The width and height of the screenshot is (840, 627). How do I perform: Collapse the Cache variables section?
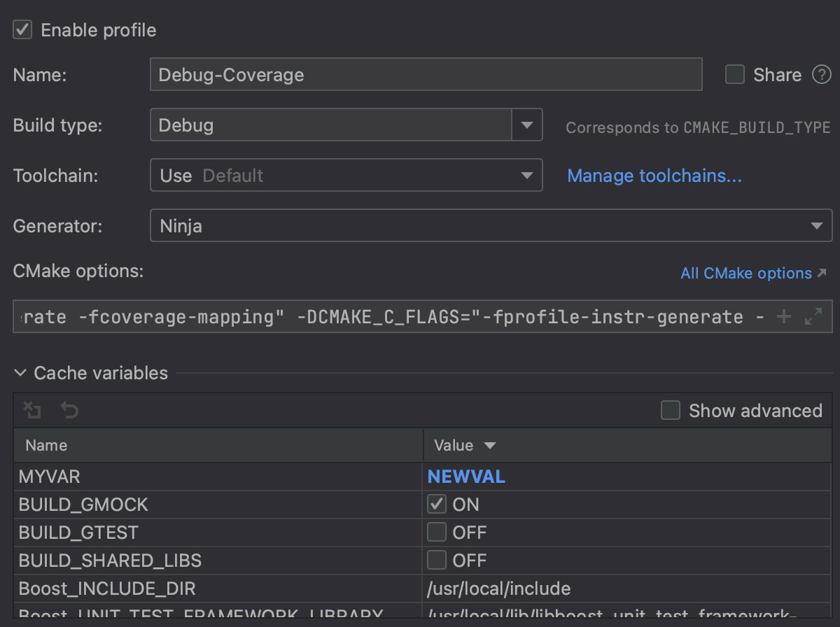[20, 373]
